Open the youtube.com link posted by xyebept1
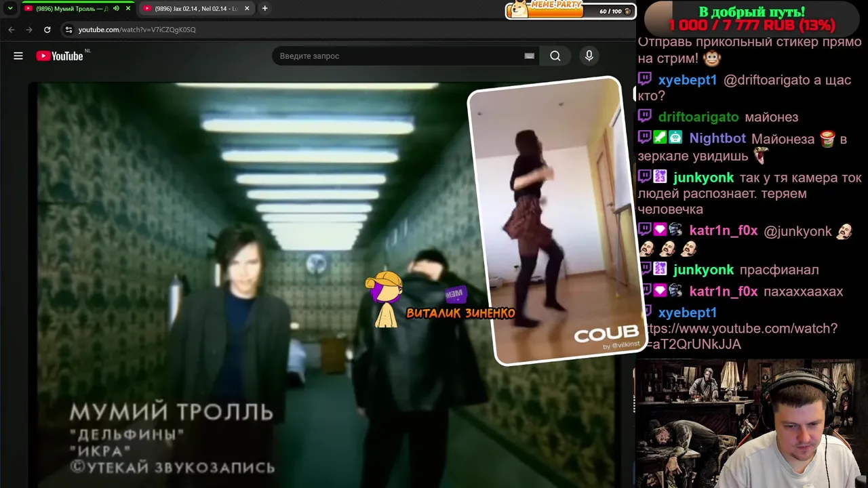This screenshot has width=868, height=488. point(739,336)
